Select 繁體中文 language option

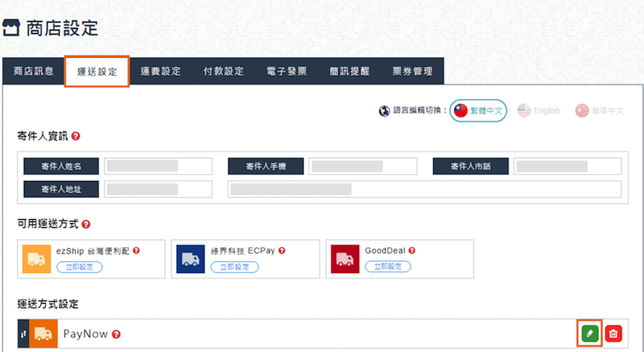[x=477, y=111]
